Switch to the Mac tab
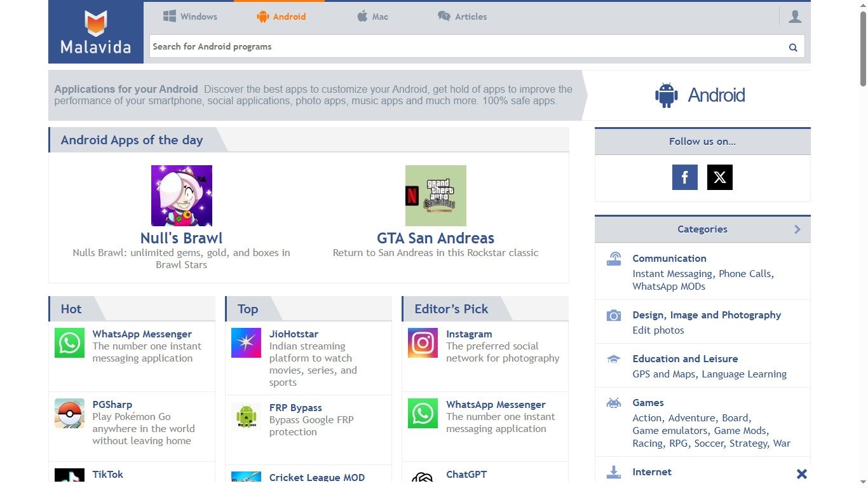 [372, 17]
